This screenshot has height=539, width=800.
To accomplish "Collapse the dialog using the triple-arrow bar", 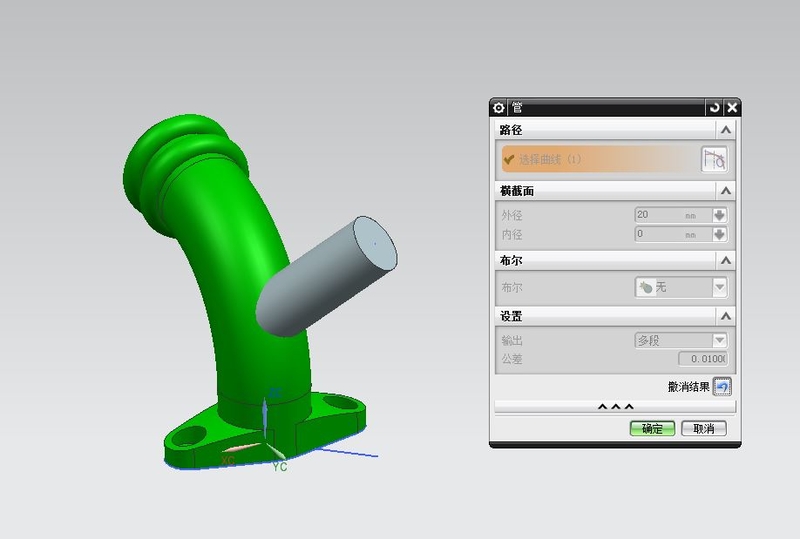I will (x=615, y=407).
